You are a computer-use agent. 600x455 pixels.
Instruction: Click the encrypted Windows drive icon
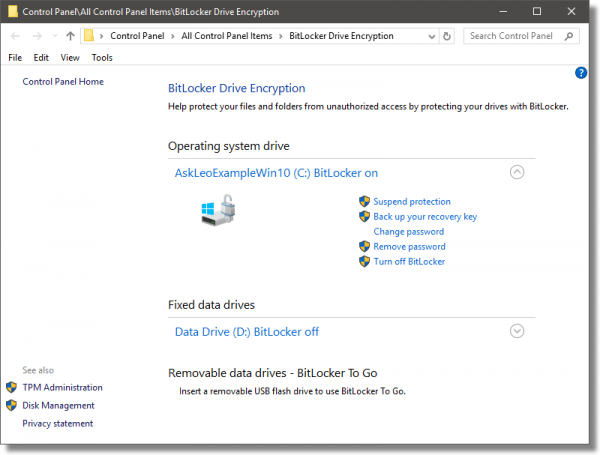[x=218, y=210]
